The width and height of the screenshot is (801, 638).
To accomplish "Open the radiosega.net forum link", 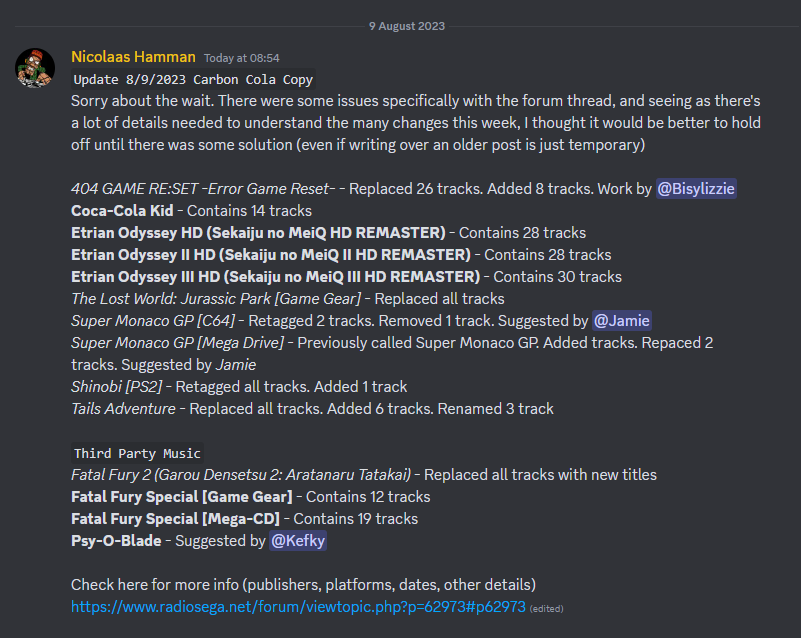I will coord(298,606).
